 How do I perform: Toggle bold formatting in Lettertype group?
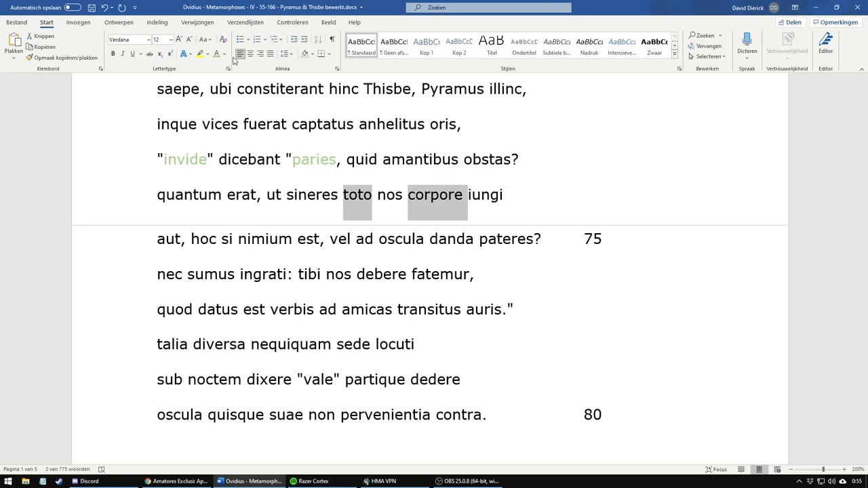pyautogui.click(x=113, y=54)
